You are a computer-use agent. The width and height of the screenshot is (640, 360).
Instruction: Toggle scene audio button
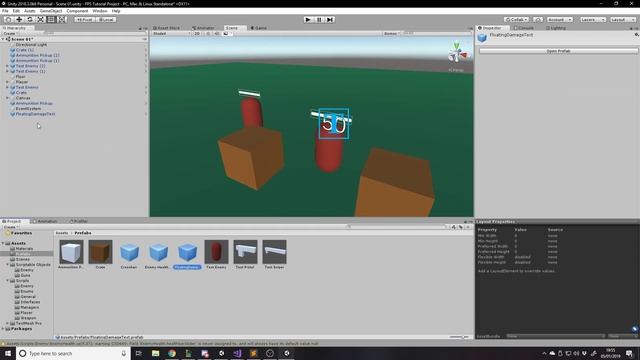click(217, 33)
